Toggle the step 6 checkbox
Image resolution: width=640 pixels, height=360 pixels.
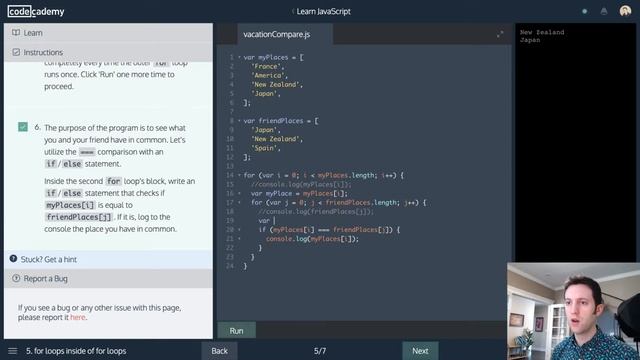[23, 127]
